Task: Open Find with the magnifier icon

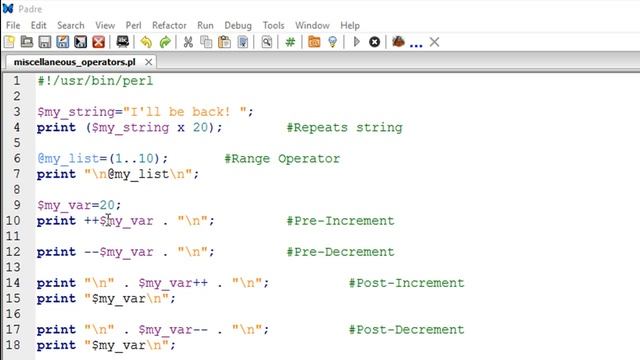Action: (267, 42)
